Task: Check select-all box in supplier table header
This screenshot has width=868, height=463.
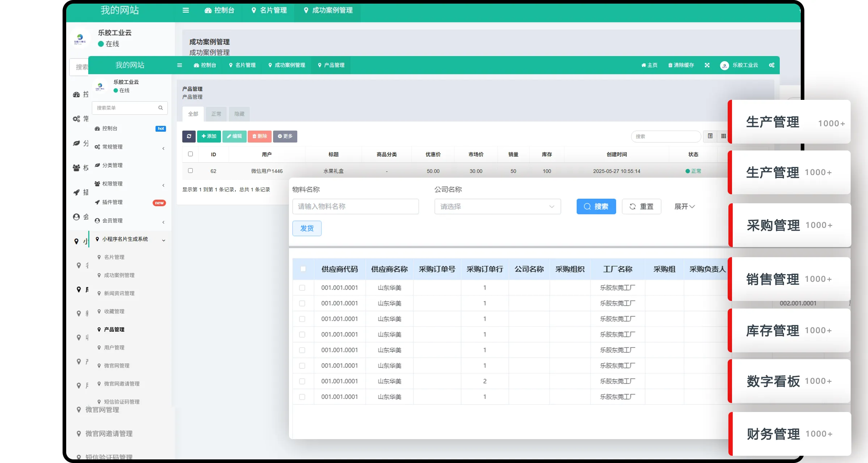Action: click(x=303, y=269)
